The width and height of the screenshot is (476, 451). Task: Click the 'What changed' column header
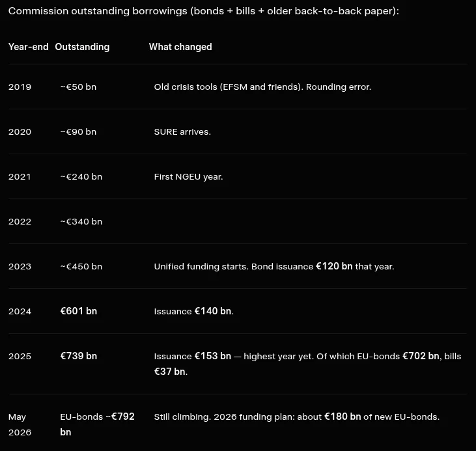point(180,47)
